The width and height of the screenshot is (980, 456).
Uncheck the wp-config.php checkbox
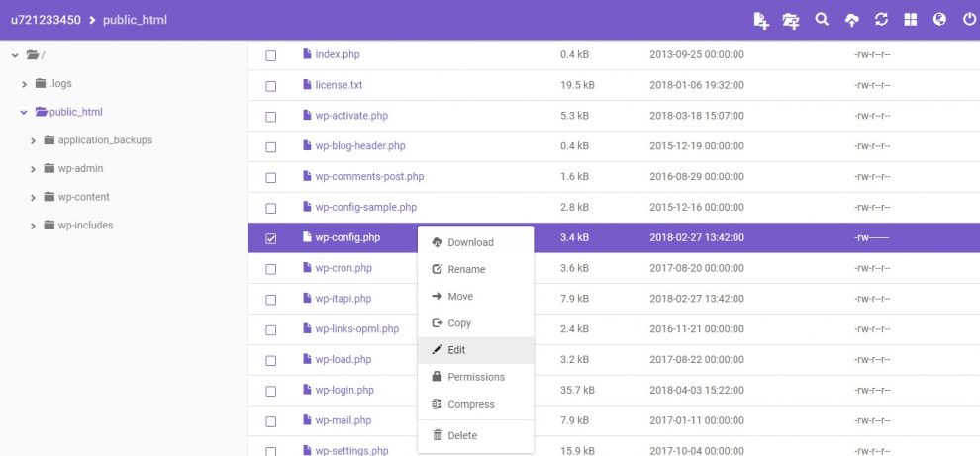point(271,238)
